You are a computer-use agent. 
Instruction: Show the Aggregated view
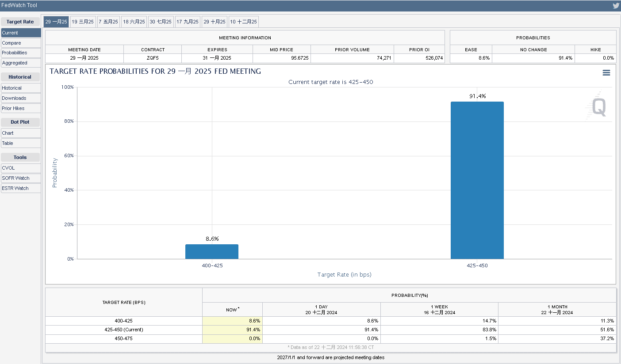[x=21, y=63]
